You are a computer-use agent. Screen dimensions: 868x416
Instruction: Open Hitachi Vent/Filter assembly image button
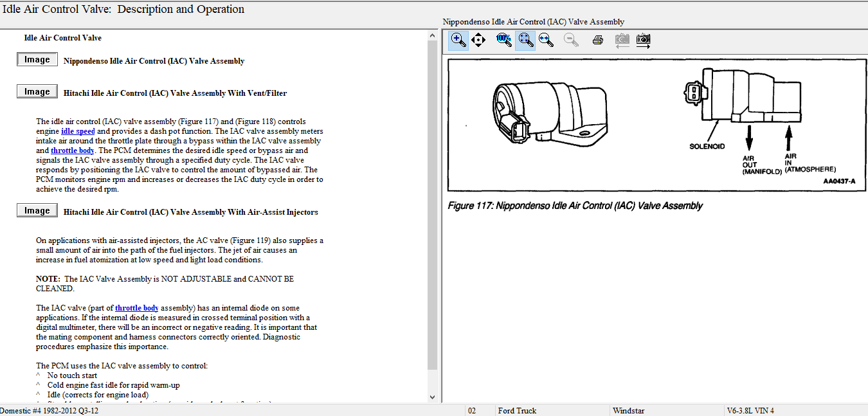click(x=37, y=92)
